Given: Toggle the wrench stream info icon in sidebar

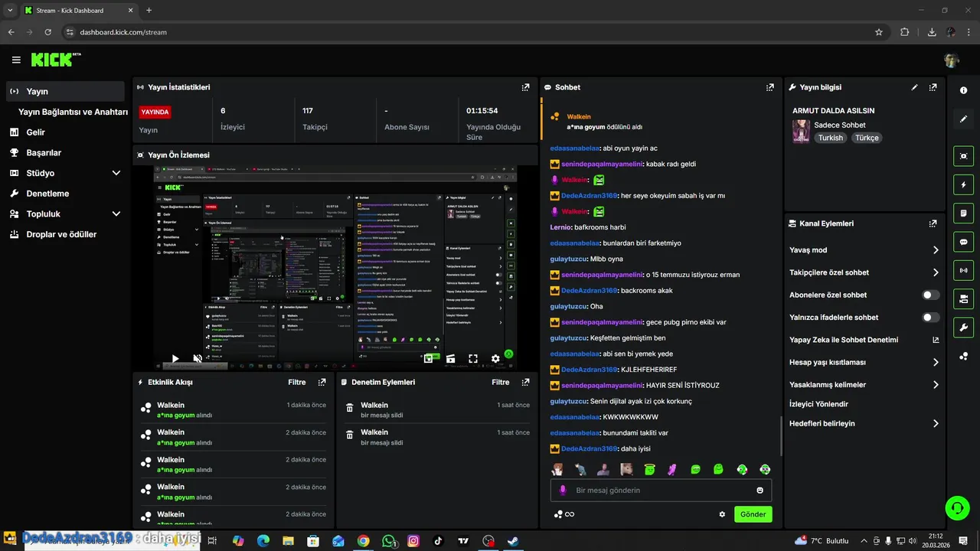Looking at the screenshot, I should [963, 328].
